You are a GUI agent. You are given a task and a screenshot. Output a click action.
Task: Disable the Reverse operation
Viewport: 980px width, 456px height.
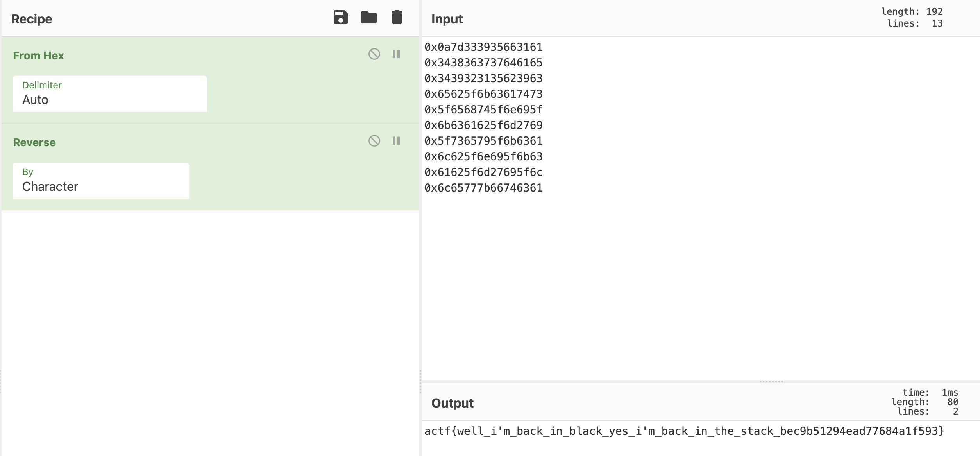pos(374,141)
